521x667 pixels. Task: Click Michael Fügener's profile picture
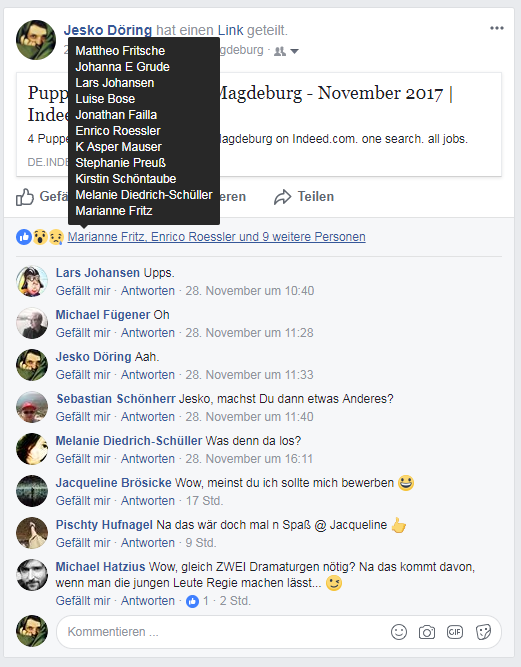(x=32, y=323)
